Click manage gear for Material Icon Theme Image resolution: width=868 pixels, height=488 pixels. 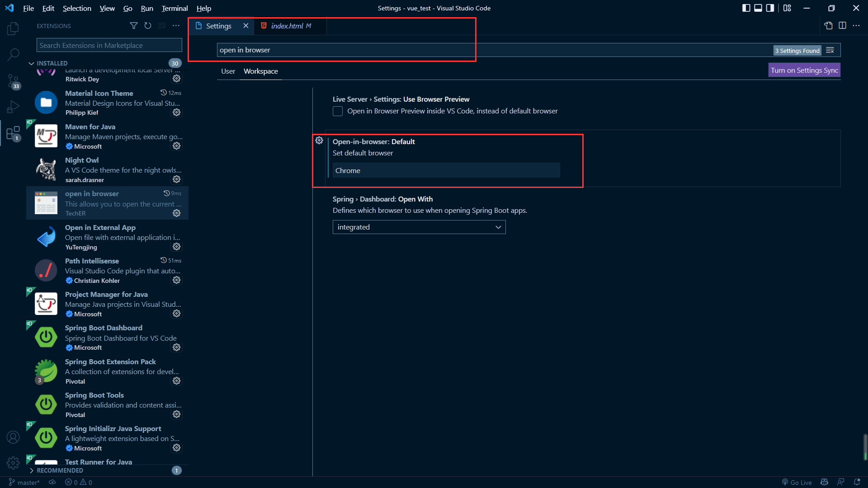tap(177, 112)
